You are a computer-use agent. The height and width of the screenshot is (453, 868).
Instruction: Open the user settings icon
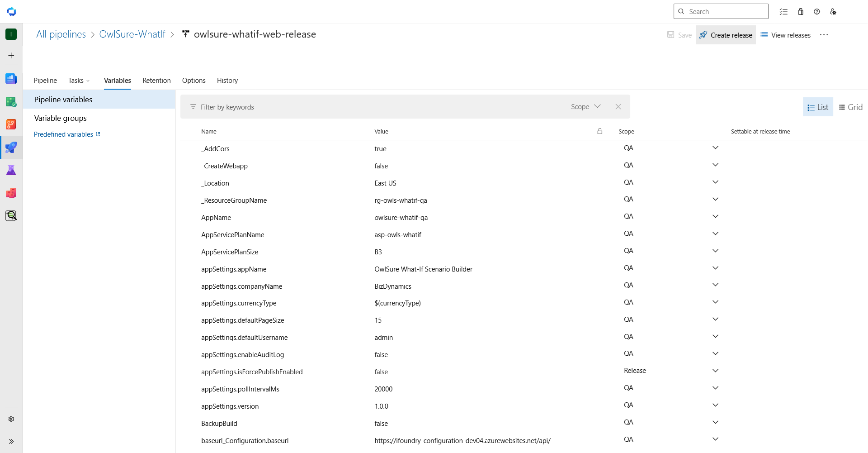tap(833, 12)
